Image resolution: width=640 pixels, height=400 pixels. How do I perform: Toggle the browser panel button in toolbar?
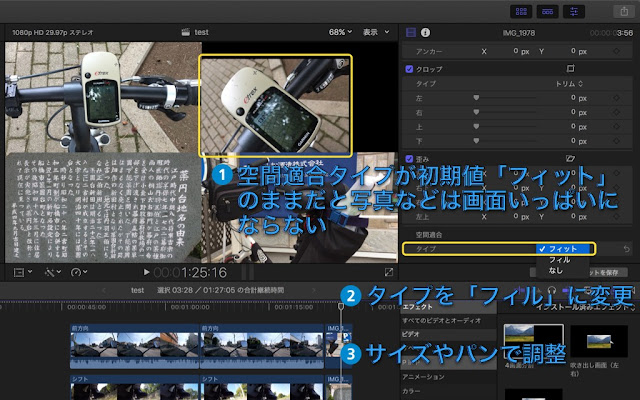(x=521, y=11)
